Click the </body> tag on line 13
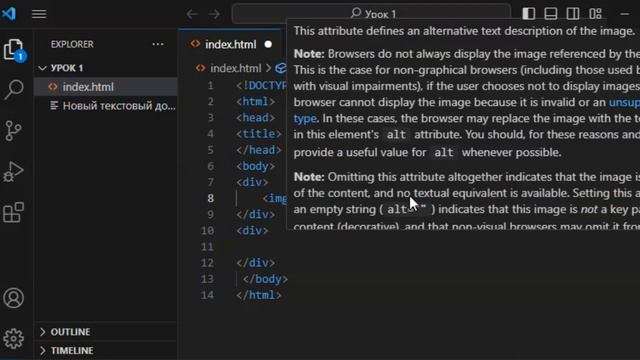The width and height of the screenshot is (640, 360). click(x=265, y=279)
